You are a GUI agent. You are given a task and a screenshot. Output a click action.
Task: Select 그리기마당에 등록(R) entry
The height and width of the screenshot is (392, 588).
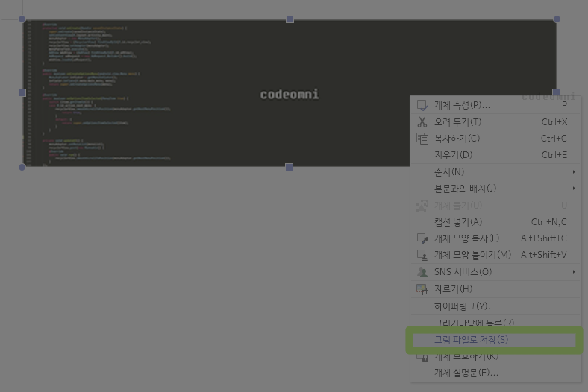(x=495, y=322)
